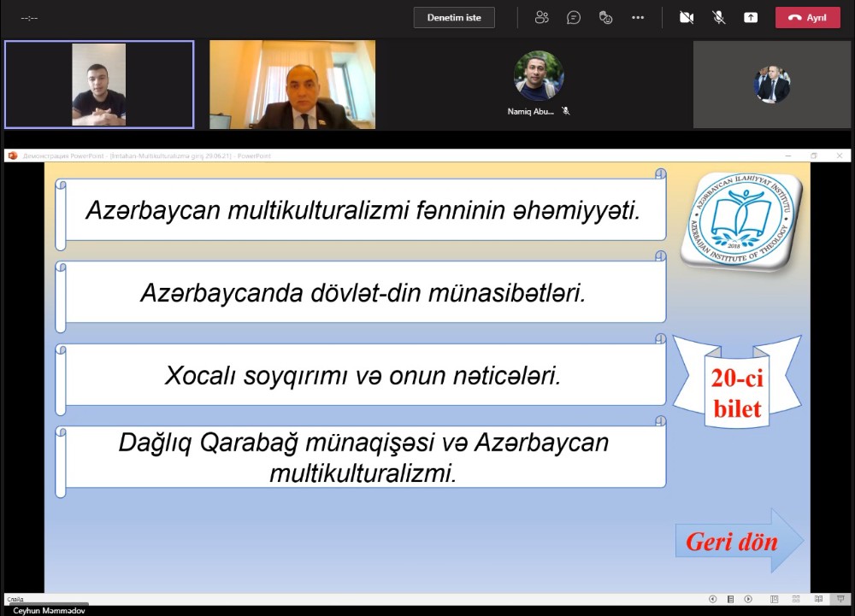Click the meeting timer display
Screen dimensions: 855x616
tap(29, 18)
